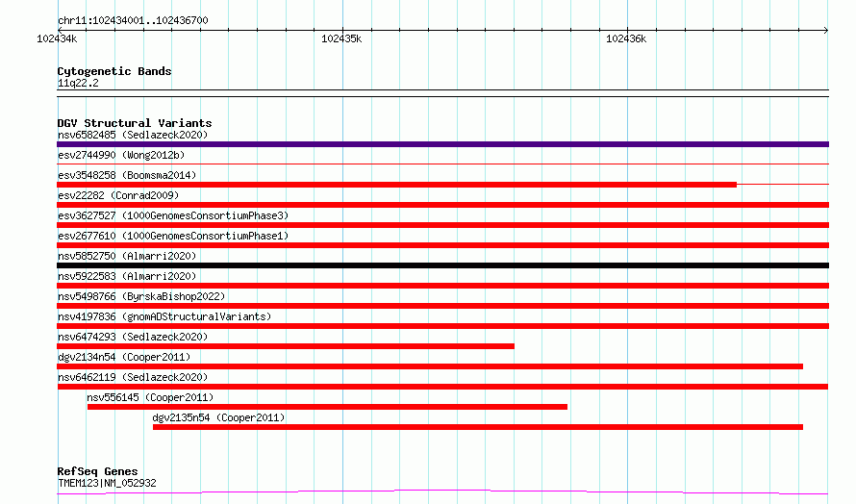The width and height of the screenshot is (856, 504).
Task: Click the red dgv2135n54 variant bar
Action: (x=478, y=427)
